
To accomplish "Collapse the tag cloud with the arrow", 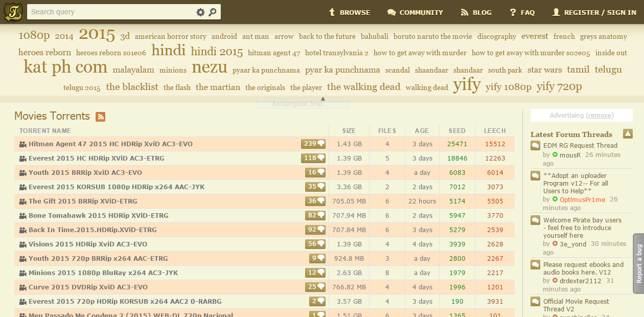I will [323, 99].
